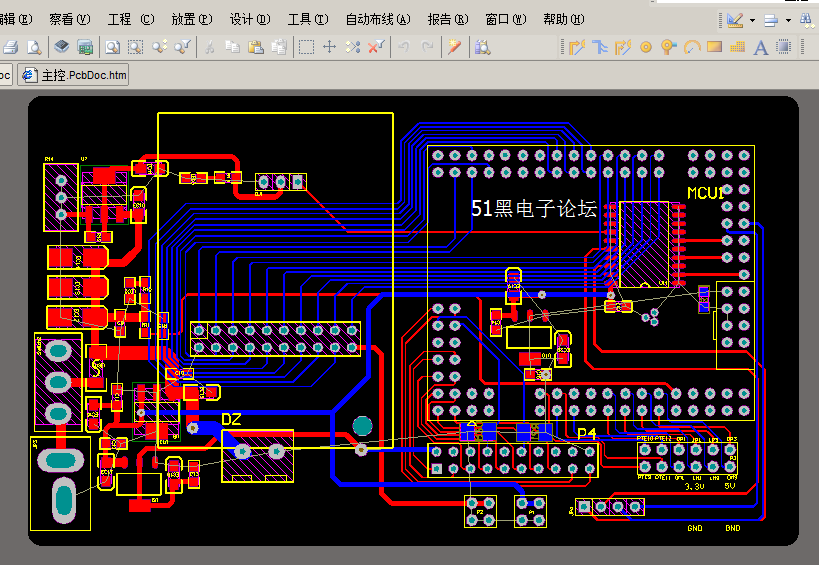
Task: Click the Copy icon
Action: click(232, 47)
